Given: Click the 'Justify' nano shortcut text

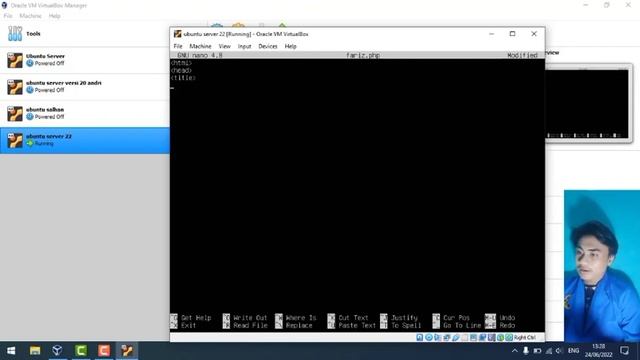Looking at the screenshot, I should (x=404, y=318).
